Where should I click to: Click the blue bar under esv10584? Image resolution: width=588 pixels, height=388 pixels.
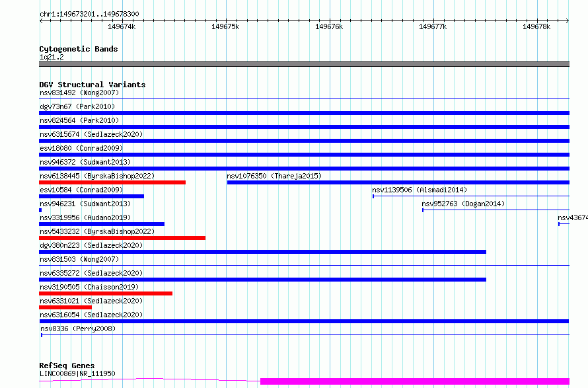(x=91, y=196)
